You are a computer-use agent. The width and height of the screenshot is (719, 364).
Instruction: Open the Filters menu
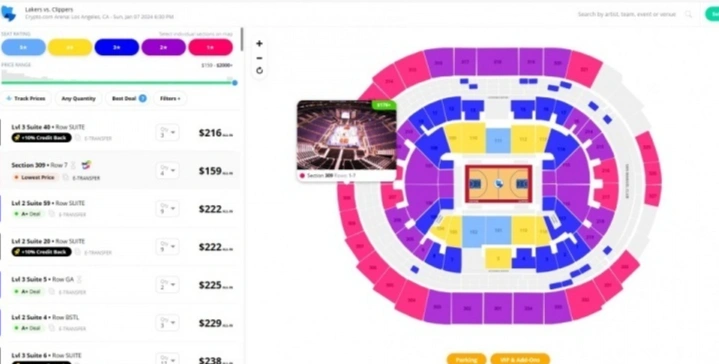(170, 98)
